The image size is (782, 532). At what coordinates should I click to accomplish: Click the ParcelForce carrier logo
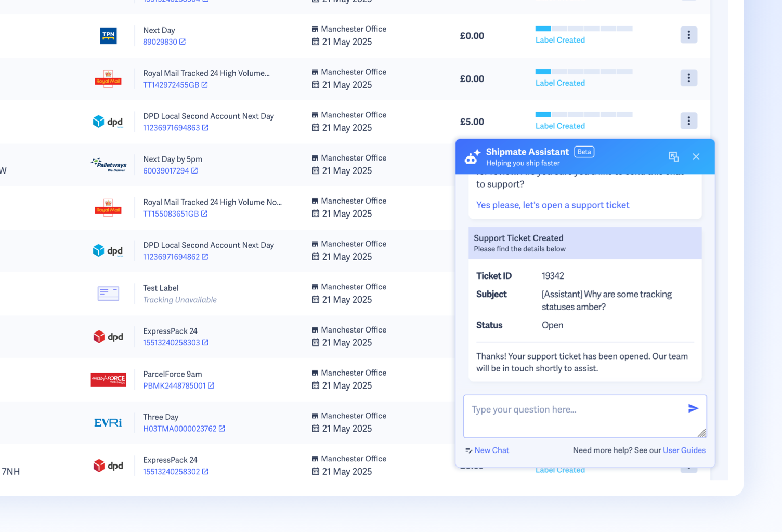click(108, 380)
